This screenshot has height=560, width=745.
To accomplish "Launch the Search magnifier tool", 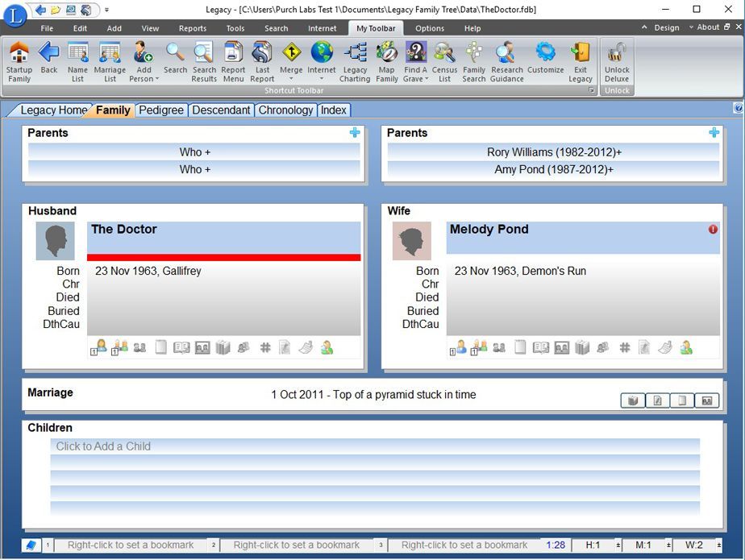I will click(175, 58).
